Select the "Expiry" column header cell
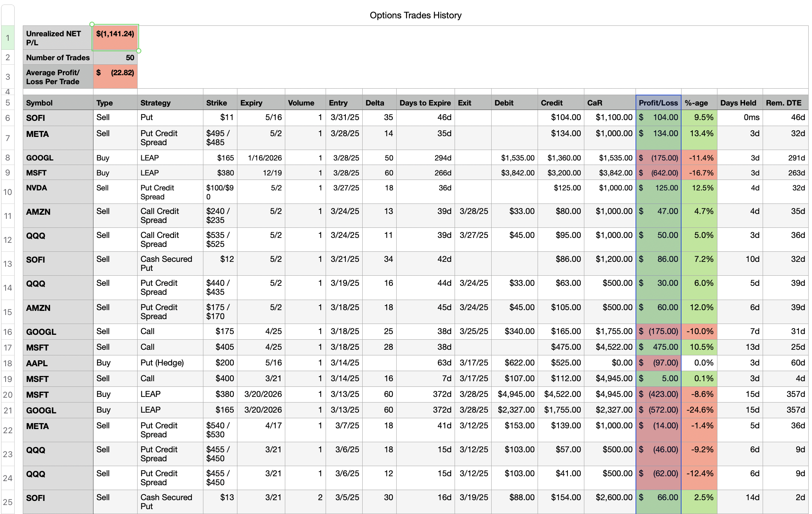This screenshot has height=514, width=812. (261, 103)
